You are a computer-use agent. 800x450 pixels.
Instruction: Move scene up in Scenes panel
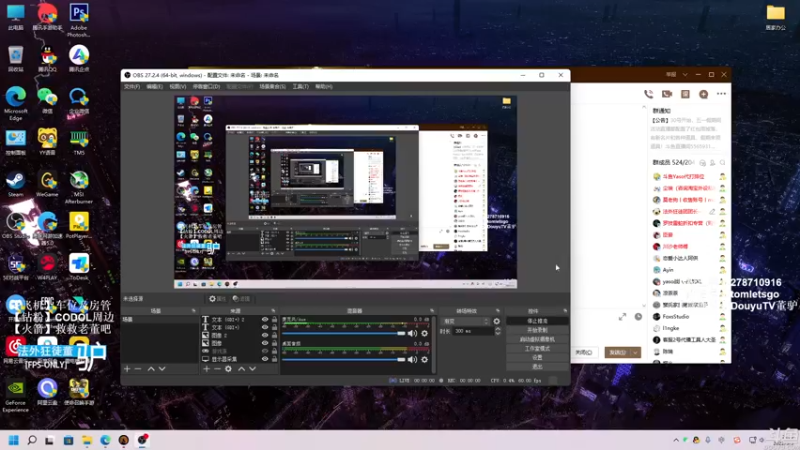point(151,368)
